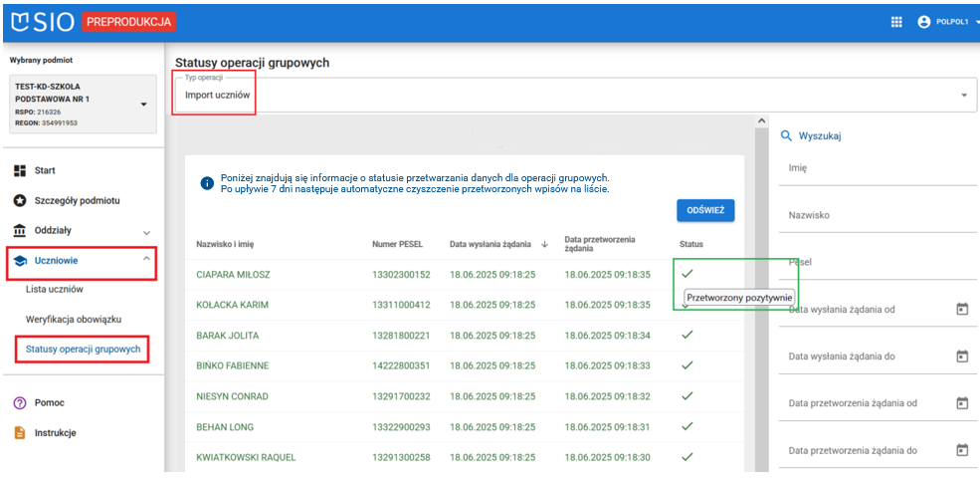Screen dimensions: 980x478
Task: Click status checkmark for CIAPARA MIŁOSZ
Action: coord(686,273)
